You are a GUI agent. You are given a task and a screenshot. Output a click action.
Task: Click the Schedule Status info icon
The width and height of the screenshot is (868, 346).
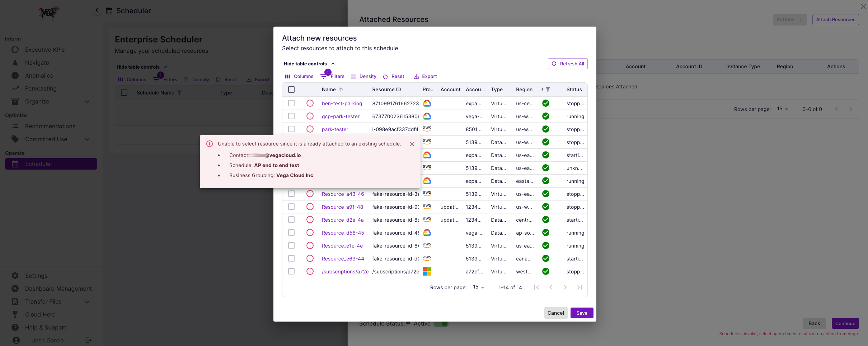408,323
